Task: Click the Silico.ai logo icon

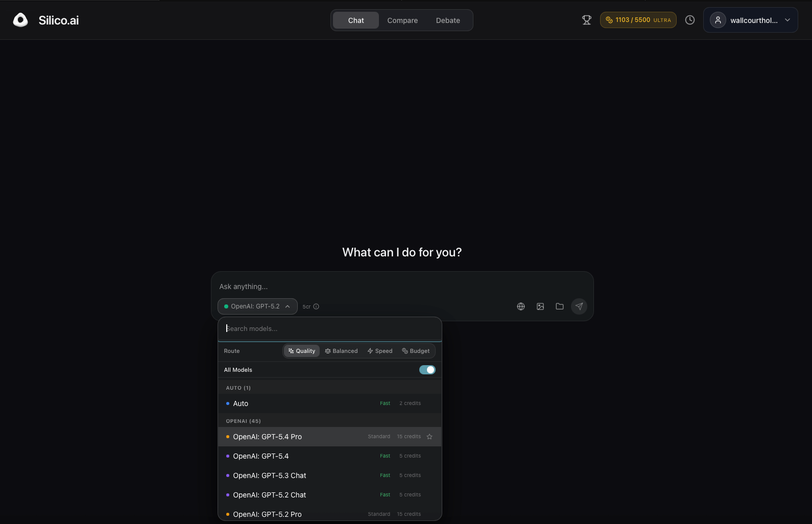Action: click(20, 20)
